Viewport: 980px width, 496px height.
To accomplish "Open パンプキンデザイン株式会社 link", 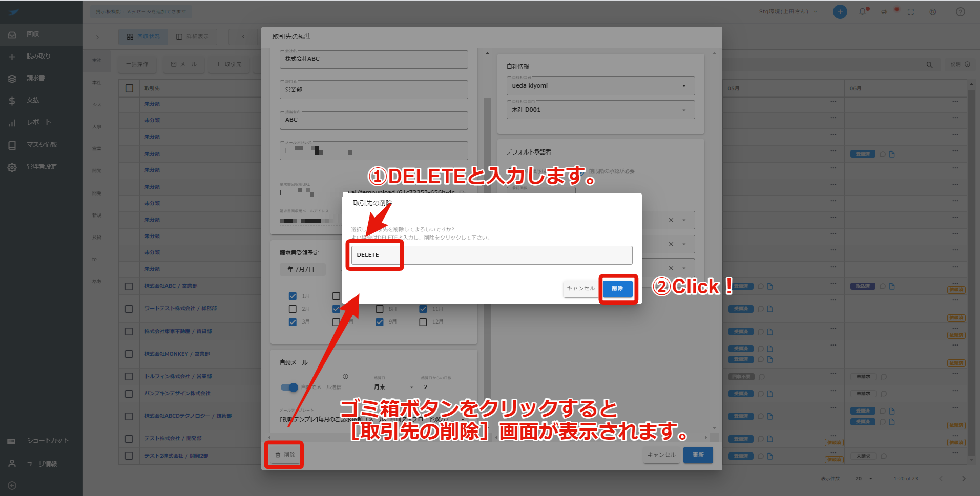I will (177, 394).
